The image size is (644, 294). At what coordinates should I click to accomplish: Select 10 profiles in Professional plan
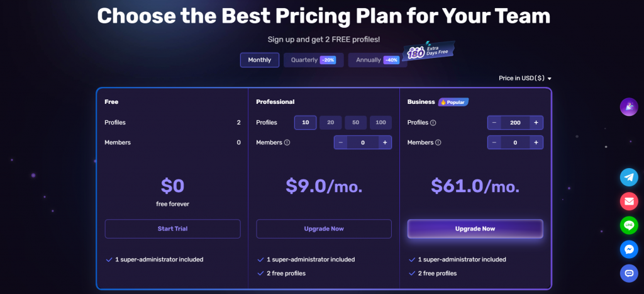305,123
